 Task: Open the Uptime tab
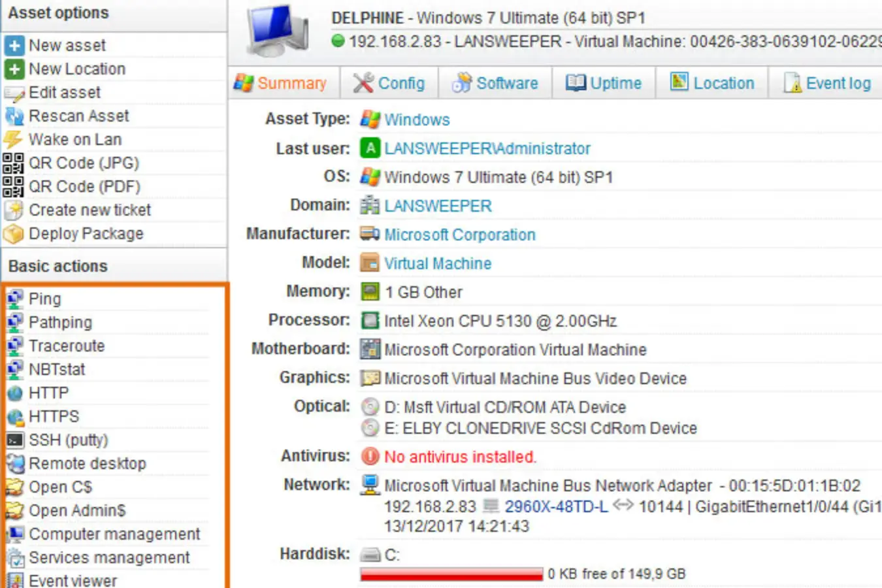click(604, 84)
